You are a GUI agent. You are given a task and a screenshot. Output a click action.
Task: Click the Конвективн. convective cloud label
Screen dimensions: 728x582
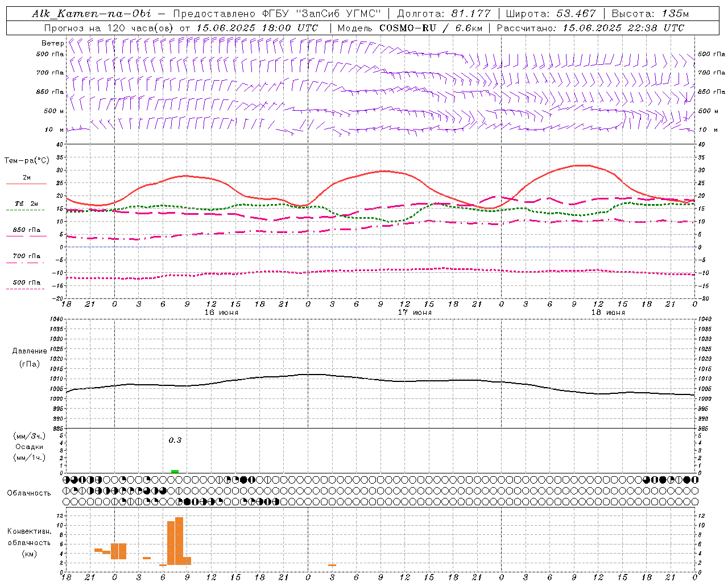29,531
